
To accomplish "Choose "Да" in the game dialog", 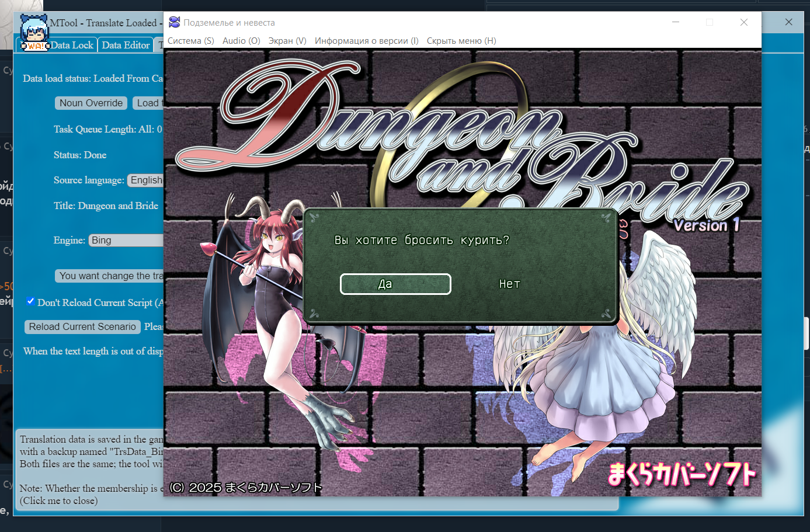I will (x=395, y=284).
